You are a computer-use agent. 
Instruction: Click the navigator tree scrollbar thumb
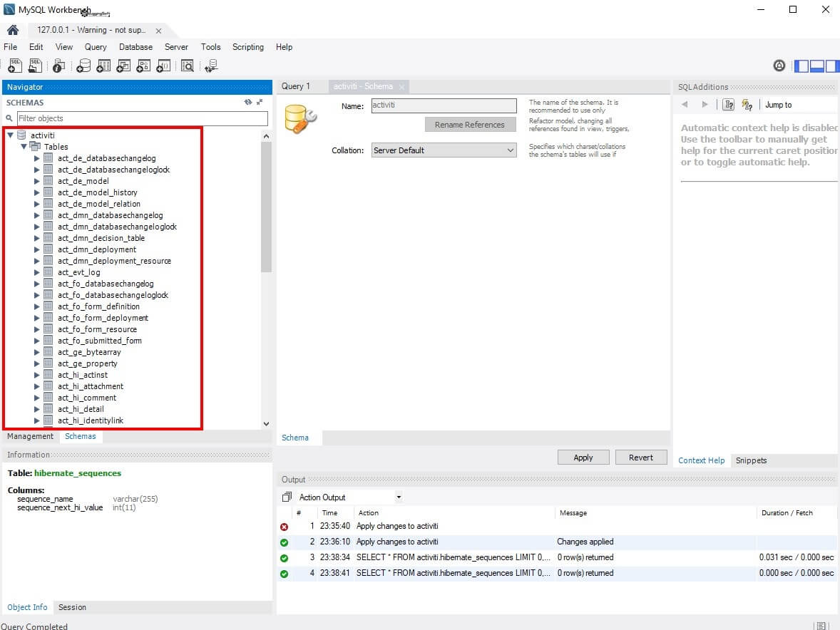point(266,207)
